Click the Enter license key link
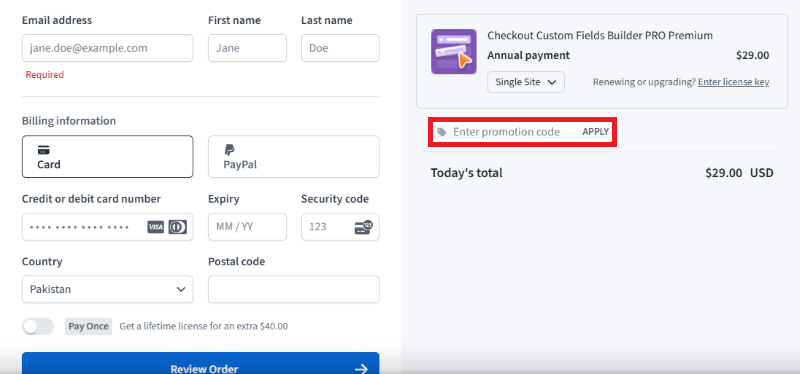800x374 pixels. coord(733,82)
